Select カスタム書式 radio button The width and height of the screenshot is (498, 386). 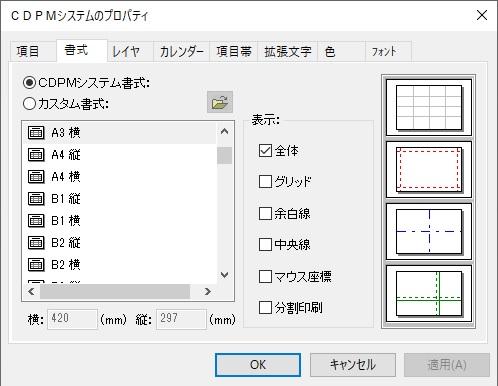pyautogui.click(x=29, y=104)
